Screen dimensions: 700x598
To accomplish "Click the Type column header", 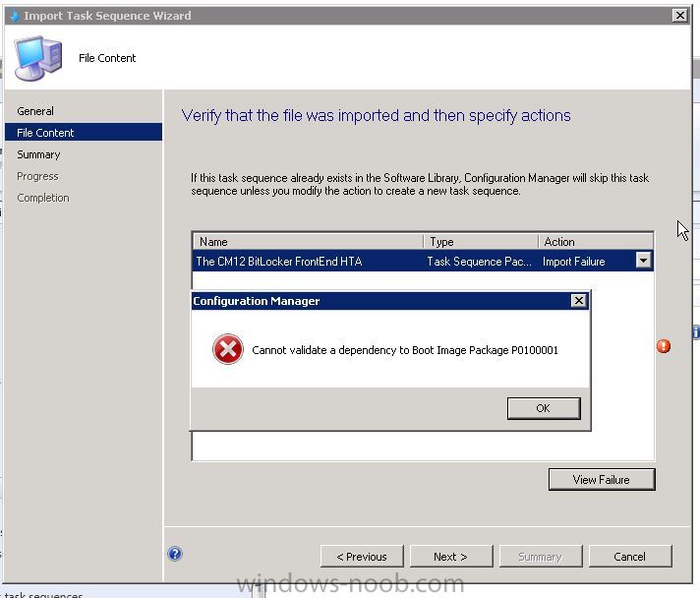I will click(x=481, y=242).
